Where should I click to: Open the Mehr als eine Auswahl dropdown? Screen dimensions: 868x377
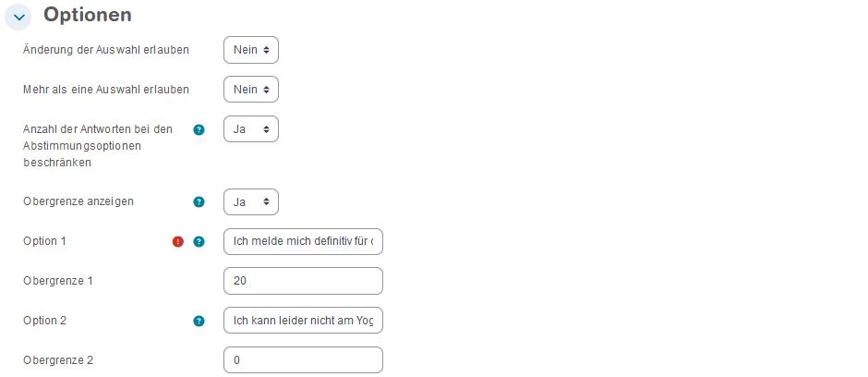[x=250, y=90]
